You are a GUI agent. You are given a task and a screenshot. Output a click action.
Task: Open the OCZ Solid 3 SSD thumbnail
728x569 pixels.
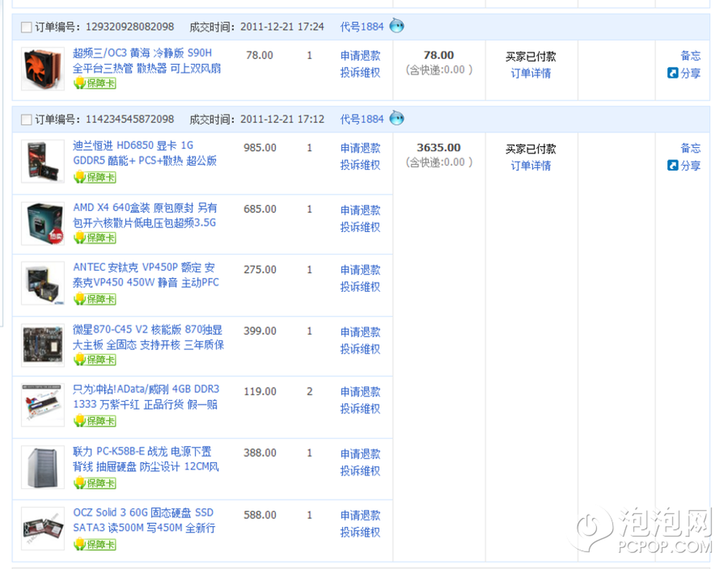(43, 529)
